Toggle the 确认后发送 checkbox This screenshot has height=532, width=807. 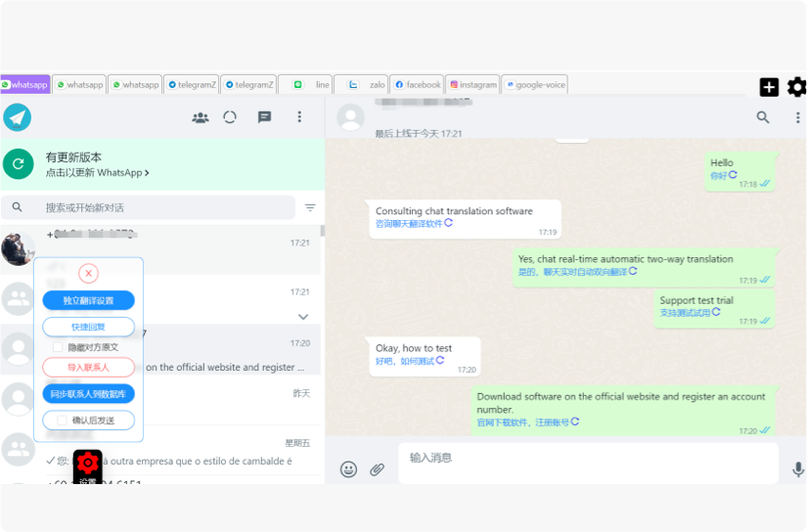pyautogui.click(x=63, y=421)
